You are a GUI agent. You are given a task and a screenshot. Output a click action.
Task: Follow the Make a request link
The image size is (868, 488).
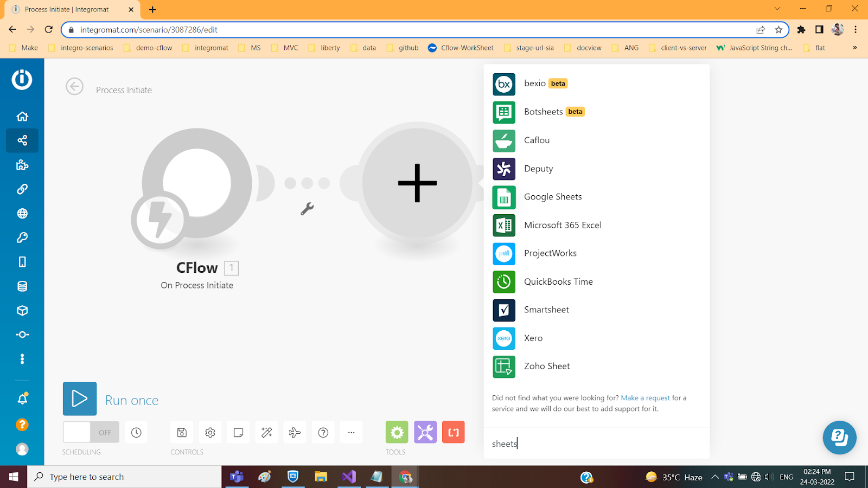pos(645,398)
